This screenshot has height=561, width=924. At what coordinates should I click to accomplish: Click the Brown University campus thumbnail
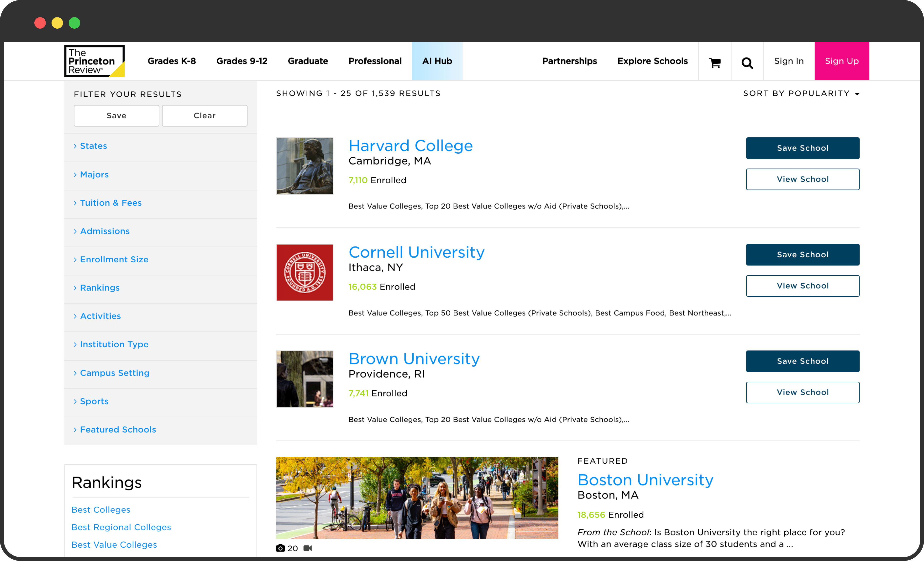(305, 379)
